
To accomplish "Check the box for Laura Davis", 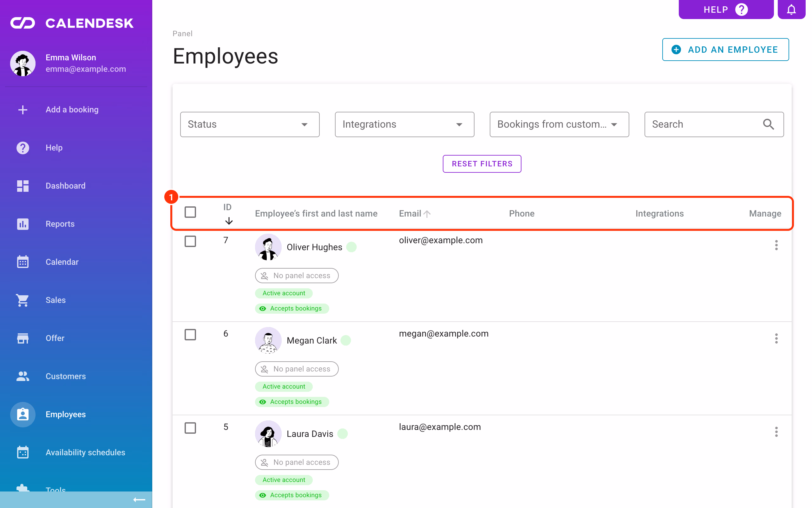I will point(190,428).
